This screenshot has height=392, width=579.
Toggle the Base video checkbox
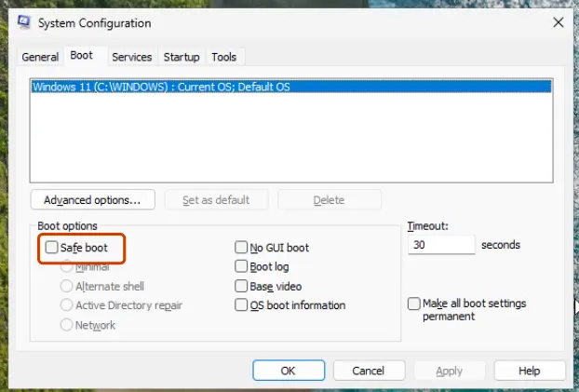pos(241,286)
